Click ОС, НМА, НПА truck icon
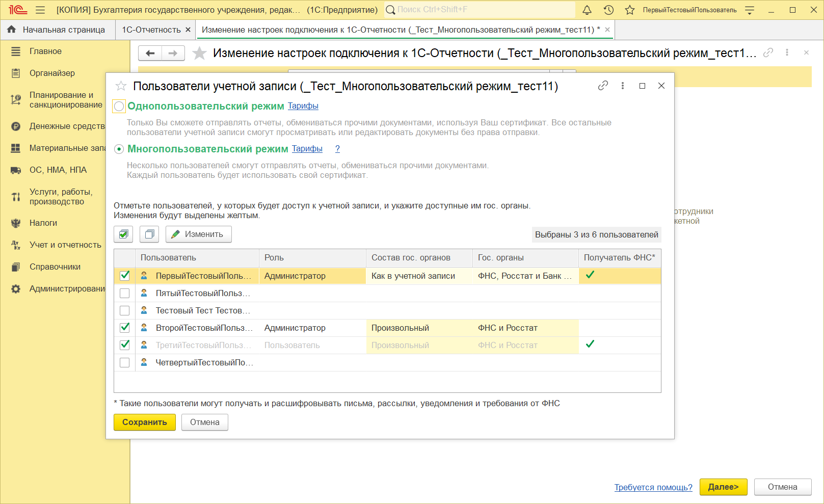The width and height of the screenshot is (824, 504). pos(16,170)
